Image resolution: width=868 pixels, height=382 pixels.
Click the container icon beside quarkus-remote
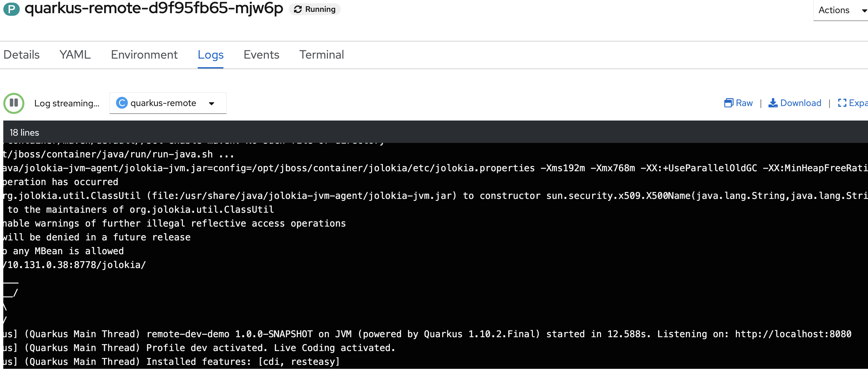(x=122, y=103)
